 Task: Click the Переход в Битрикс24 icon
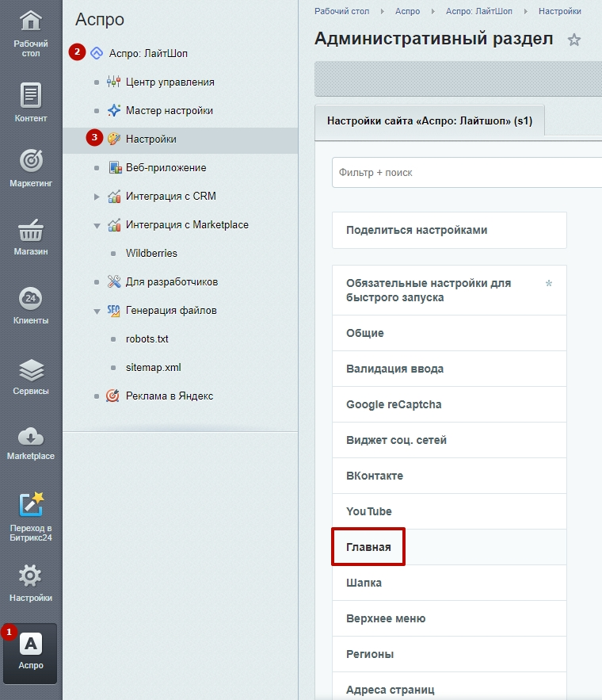(31, 504)
